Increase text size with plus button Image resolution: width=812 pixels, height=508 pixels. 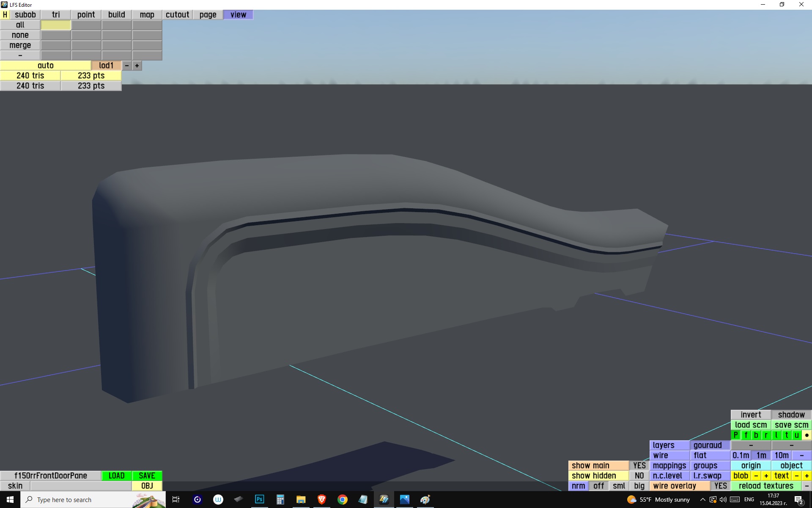(807, 476)
